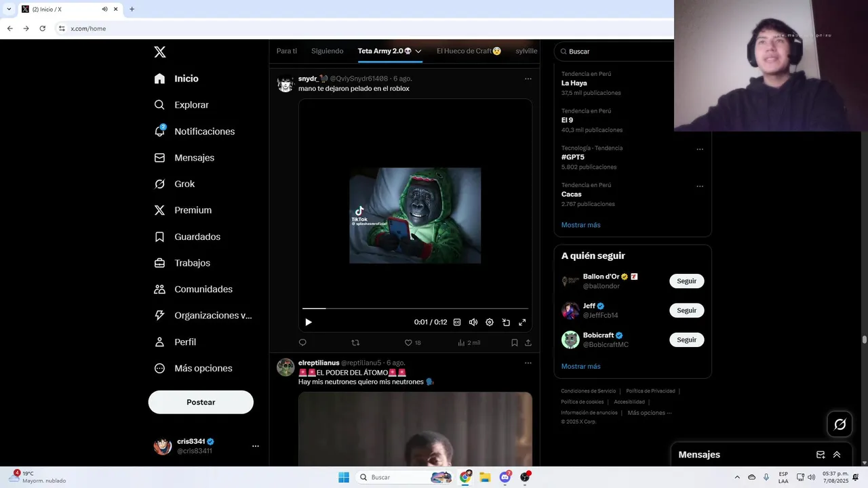Click the Postear button

pyautogui.click(x=201, y=402)
